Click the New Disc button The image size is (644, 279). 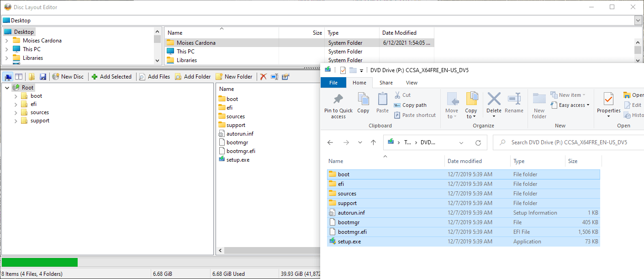coord(68,77)
